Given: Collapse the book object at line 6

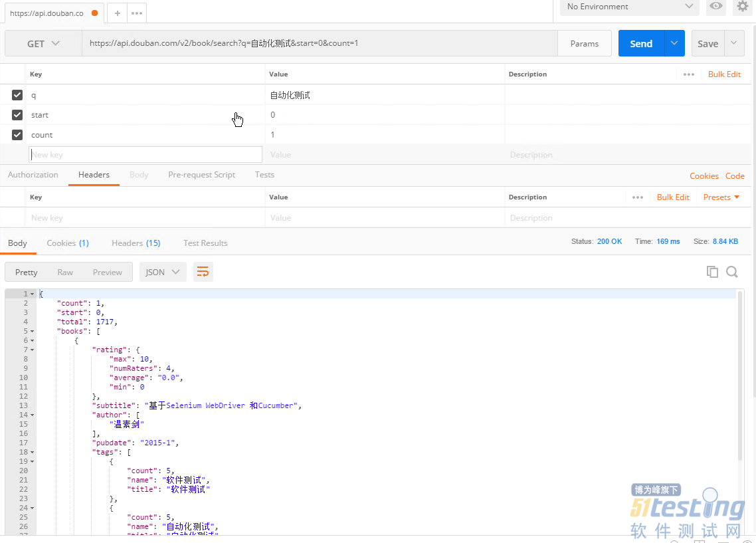Looking at the screenshot, I should (x=33, y=340).
